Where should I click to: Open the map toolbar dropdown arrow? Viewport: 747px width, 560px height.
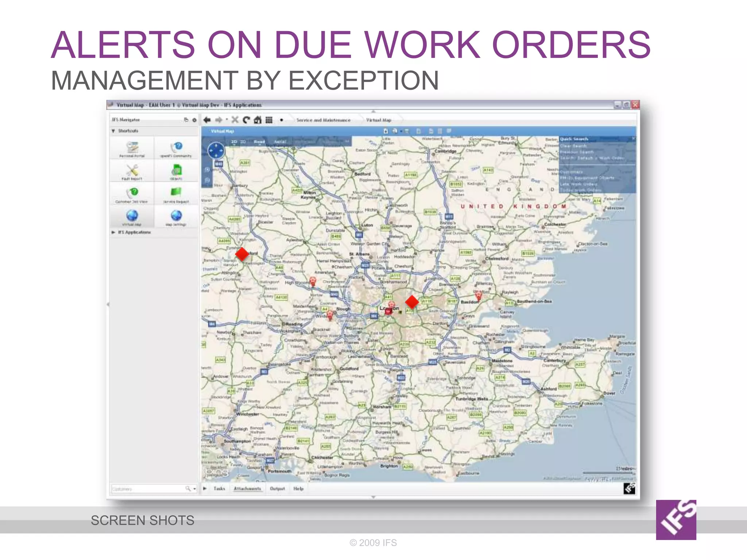(x=401, y=131)
